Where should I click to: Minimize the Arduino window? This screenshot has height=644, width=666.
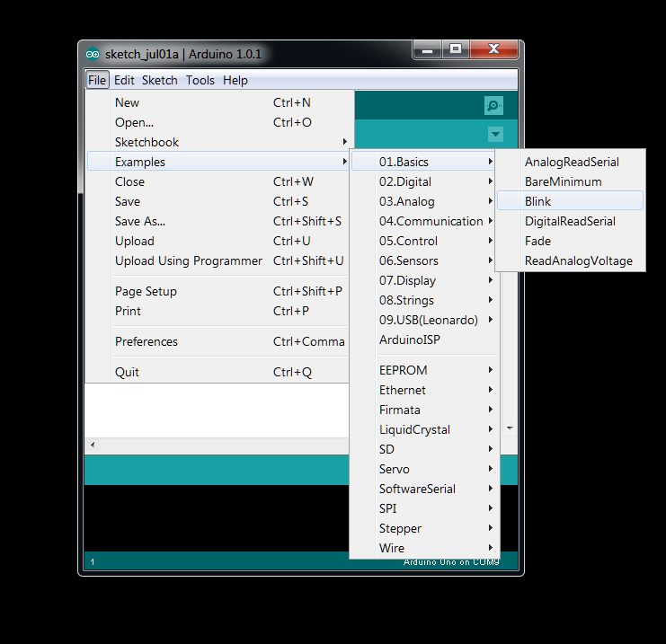(427, 49)
